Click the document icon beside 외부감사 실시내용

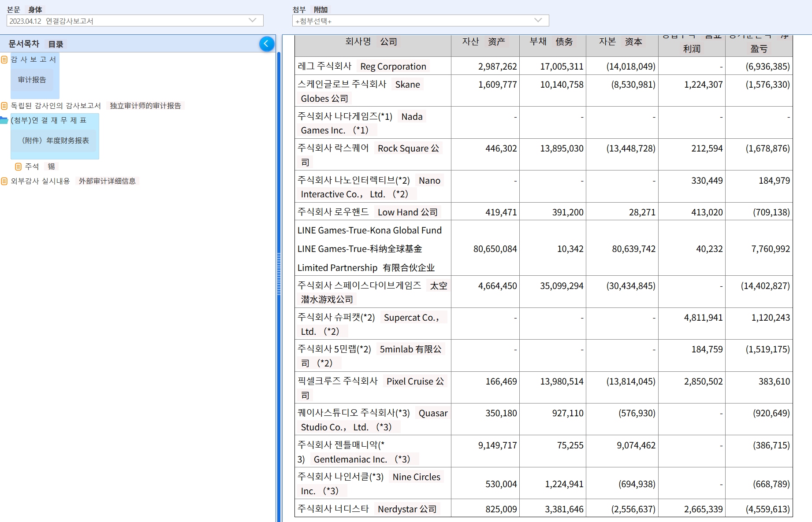tap(4, 181)
